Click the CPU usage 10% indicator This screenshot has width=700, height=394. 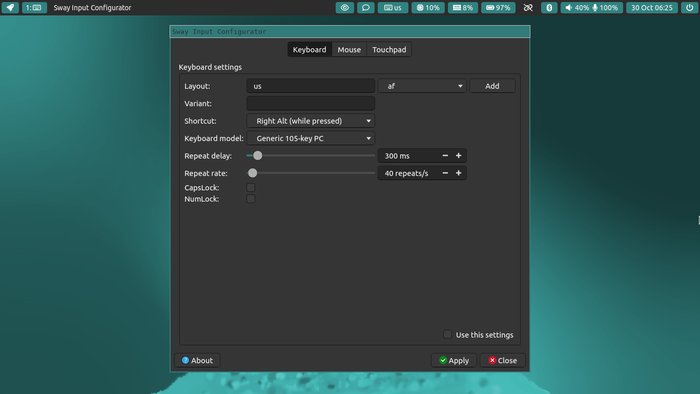point(428,8)
